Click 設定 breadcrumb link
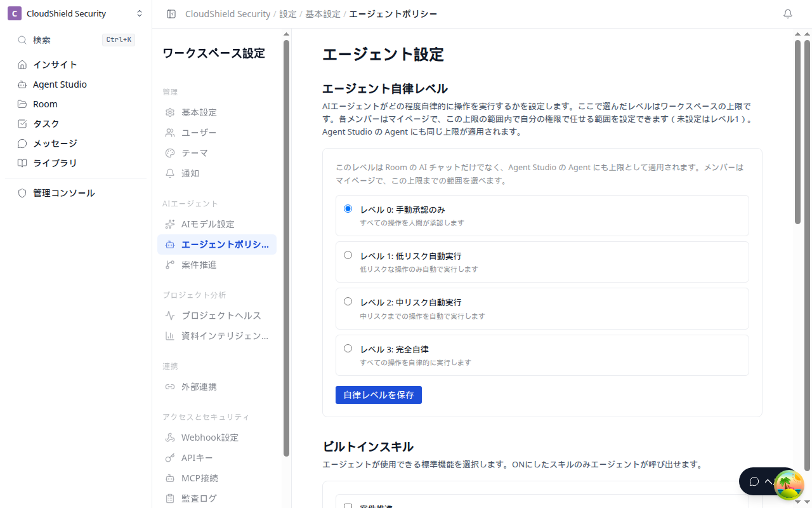Viewport: 812px width, 508px height. click(x=288, y=14)
